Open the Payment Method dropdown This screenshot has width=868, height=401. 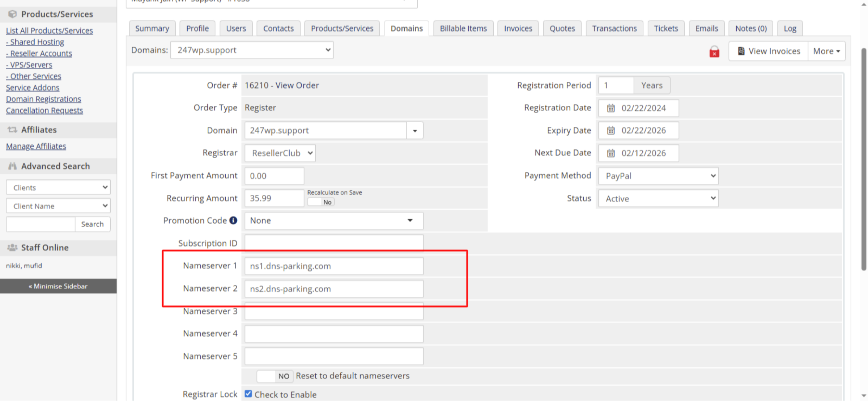point(658,176)
